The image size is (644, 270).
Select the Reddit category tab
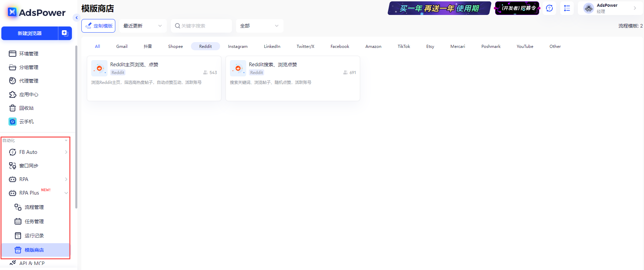click(x=206, y=46)
